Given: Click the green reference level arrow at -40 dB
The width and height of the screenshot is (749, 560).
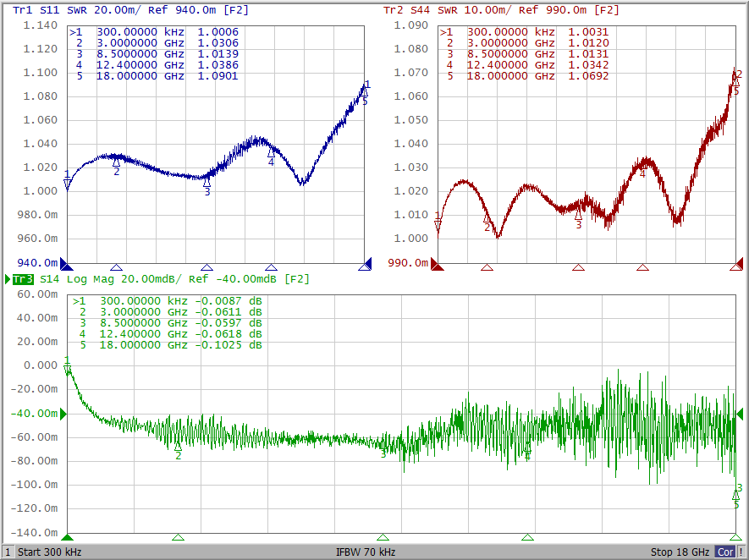Looking at the screenshot, I should [x=63, y=414].
